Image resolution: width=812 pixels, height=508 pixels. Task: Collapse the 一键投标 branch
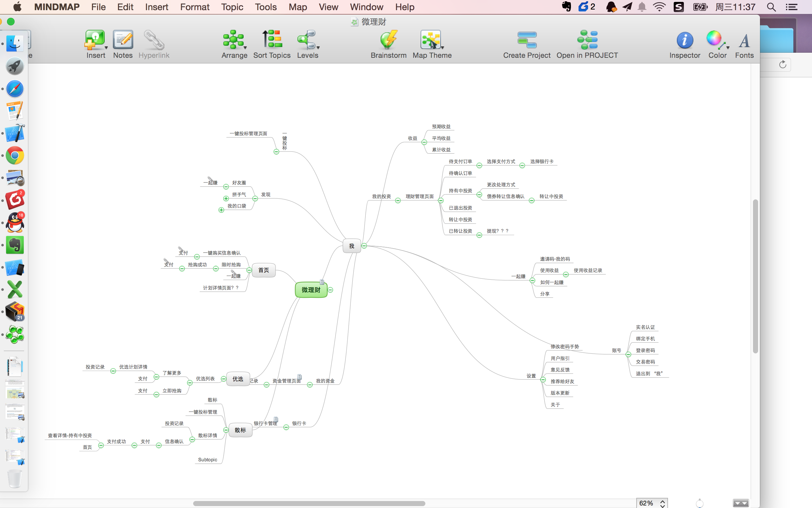coord(276,152)
